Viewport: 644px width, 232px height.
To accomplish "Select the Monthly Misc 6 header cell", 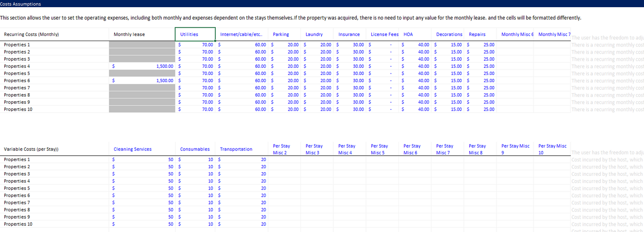I will pyautogui.click(x=517, y=34).
